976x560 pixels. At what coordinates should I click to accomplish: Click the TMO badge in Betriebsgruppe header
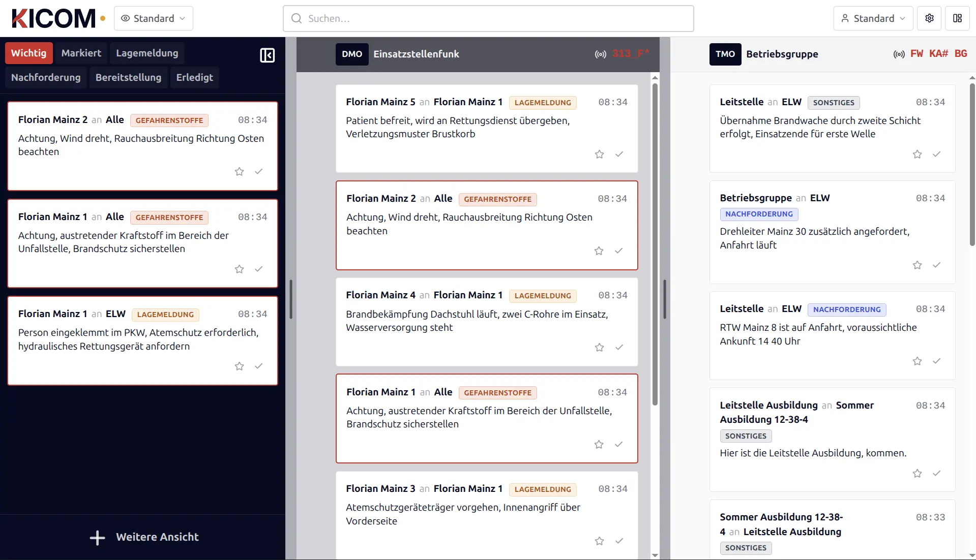point(725,54)
